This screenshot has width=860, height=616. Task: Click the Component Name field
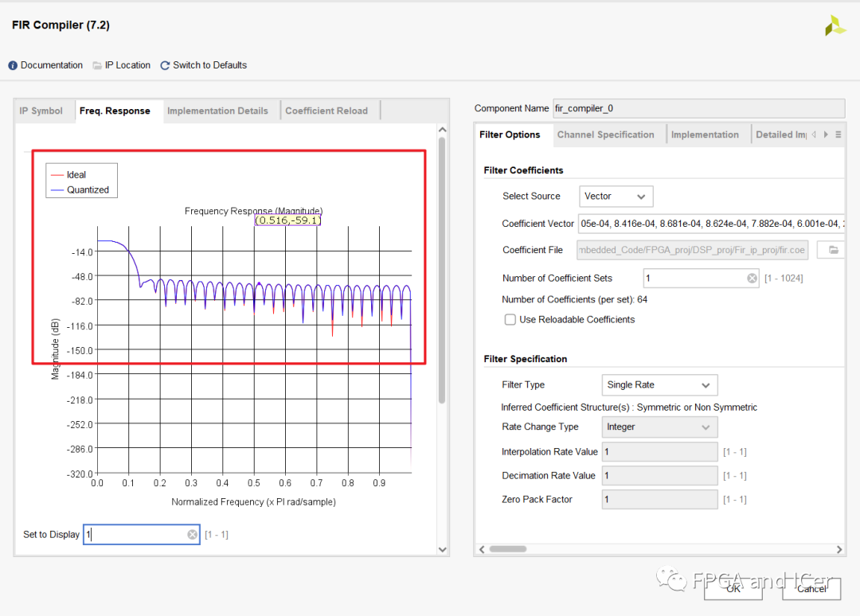click(x=699, y=108)
